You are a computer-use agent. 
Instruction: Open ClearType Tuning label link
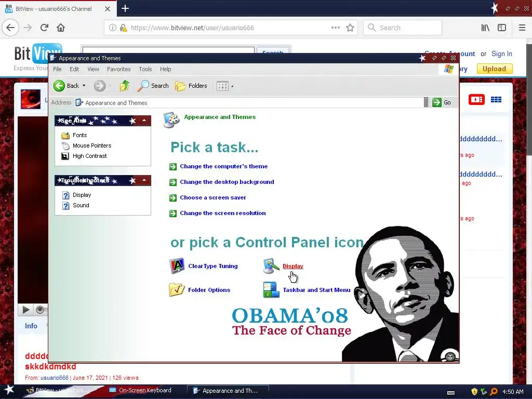tap(212, 266)
